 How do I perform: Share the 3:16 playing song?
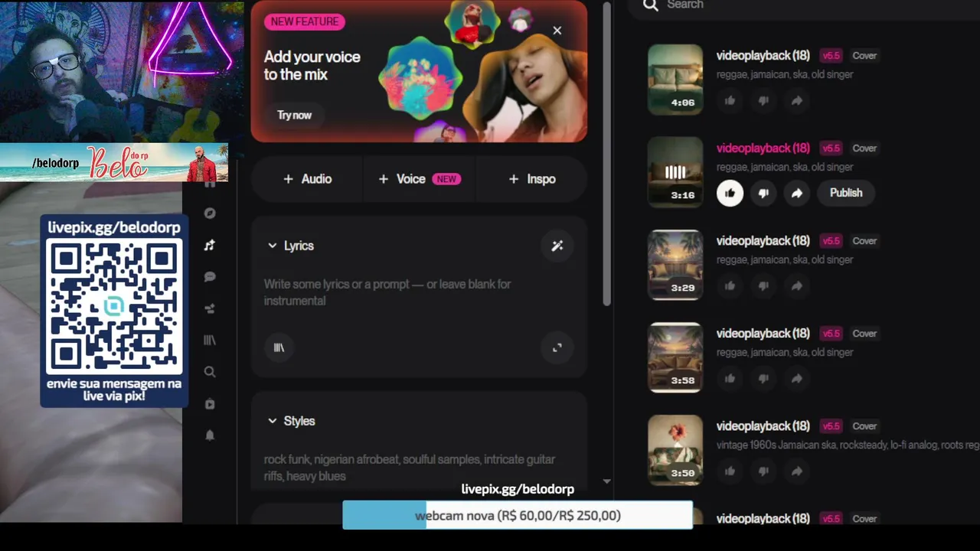pos(797,193)
